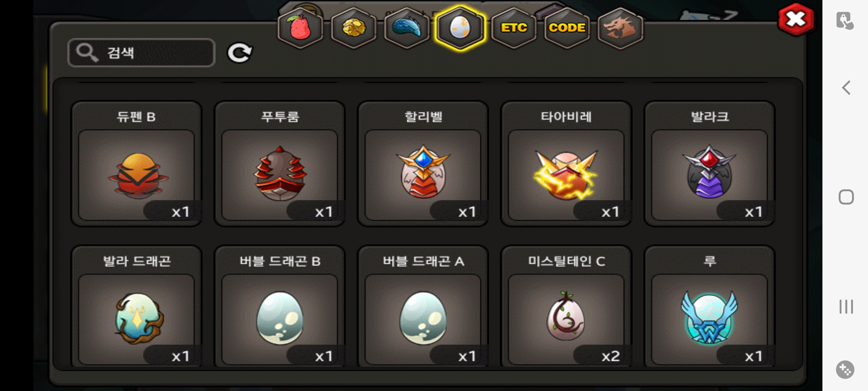
Task: Open the red fruit food category tab
Action: click(x=300, y=28)
